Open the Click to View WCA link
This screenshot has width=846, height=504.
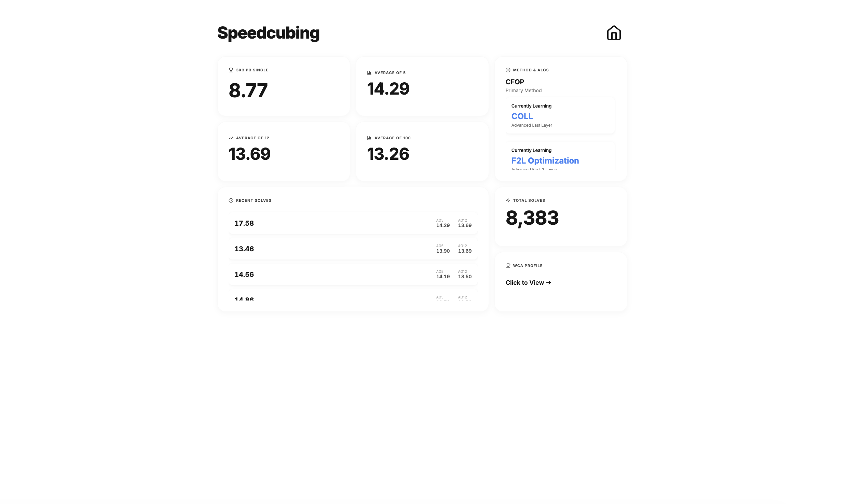click(x=528, y=283)
